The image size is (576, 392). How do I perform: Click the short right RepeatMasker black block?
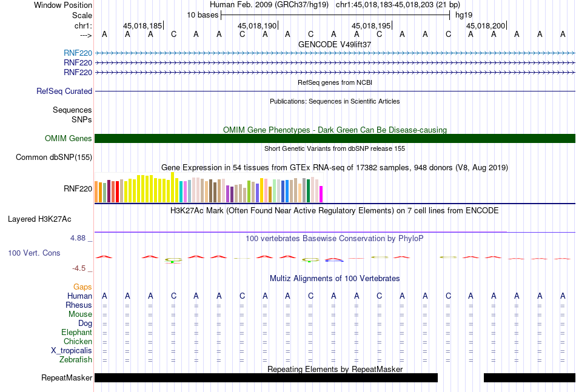(529, 377)
